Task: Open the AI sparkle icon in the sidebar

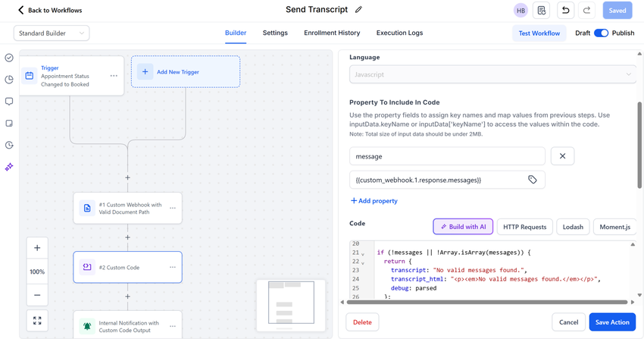Action: point(9,167)
